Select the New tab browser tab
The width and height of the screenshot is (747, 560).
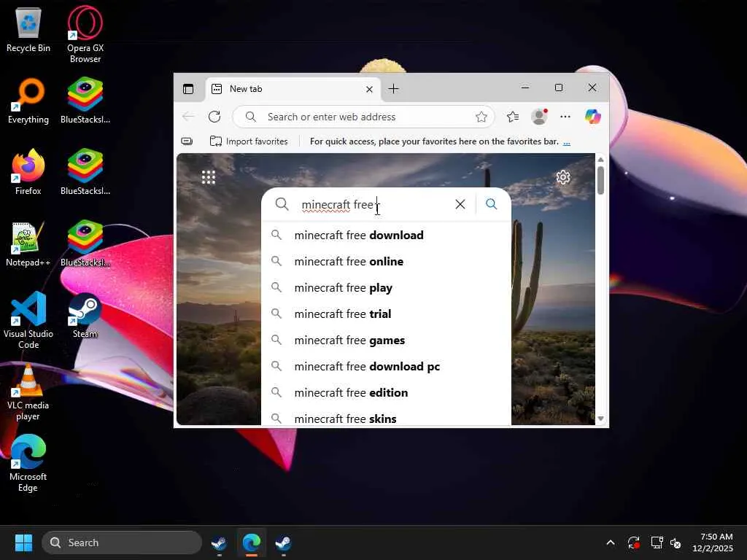[293, 89]
